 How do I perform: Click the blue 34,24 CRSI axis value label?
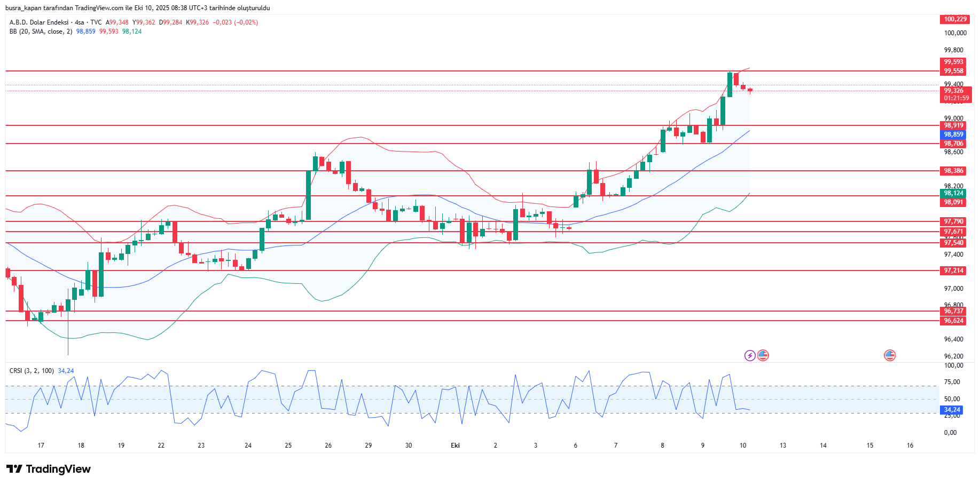(x=952, y=410)
